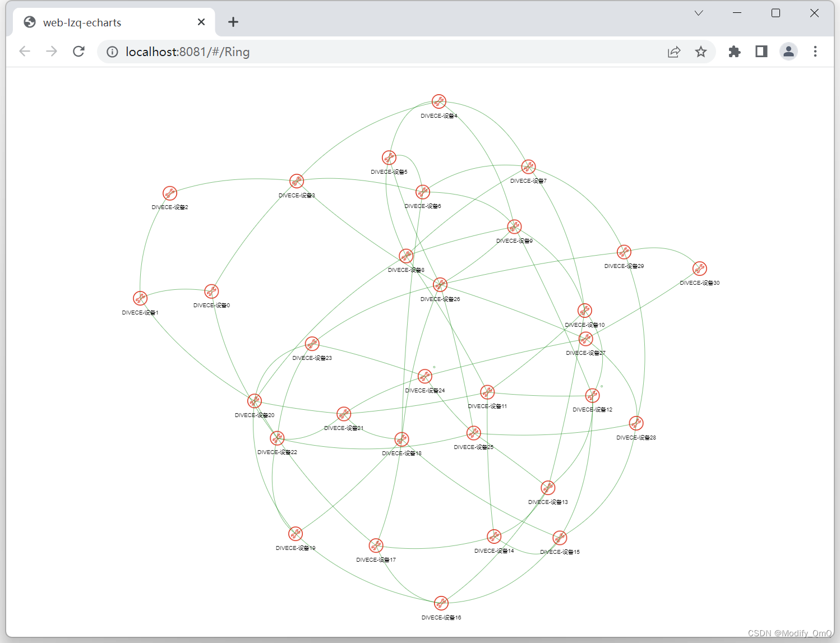Viewport: 840px width, 643px height.
Task: Select the DIVECE-设备24 node icon
Action: [425, 376]
